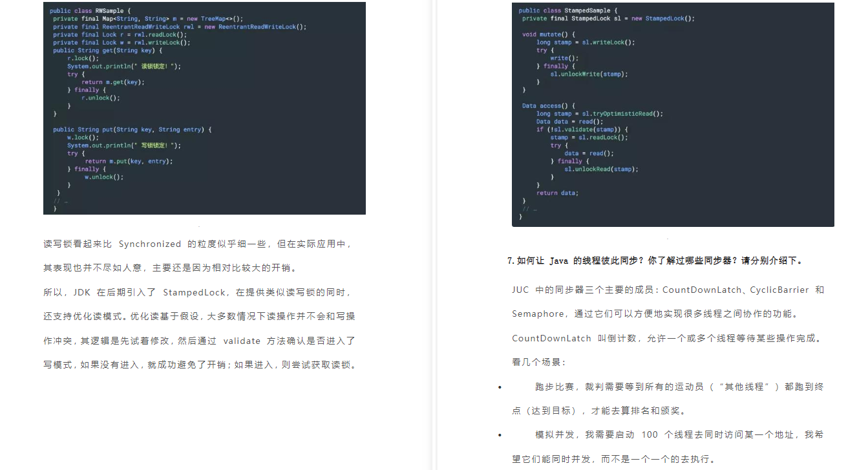Click the 'void mutate() {' method line
The image size is (868, 470).
coord(549,34)
